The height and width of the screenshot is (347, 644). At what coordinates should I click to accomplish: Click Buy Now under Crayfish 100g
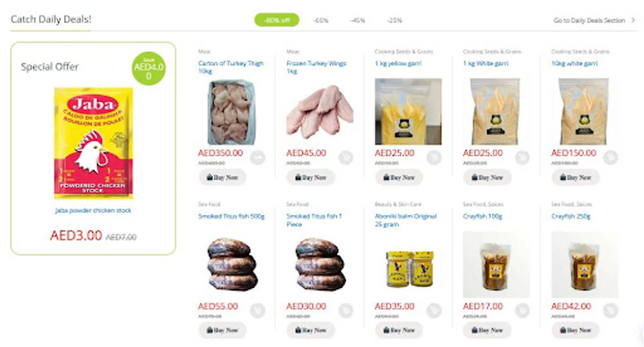click(487, 330)
